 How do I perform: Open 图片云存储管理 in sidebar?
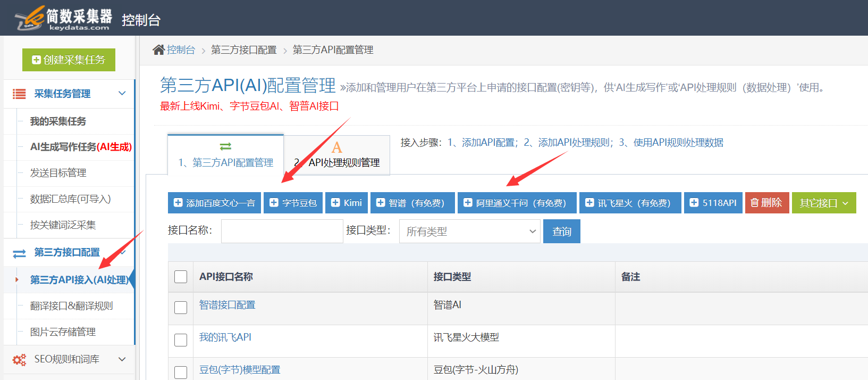(x=63, y=332)
